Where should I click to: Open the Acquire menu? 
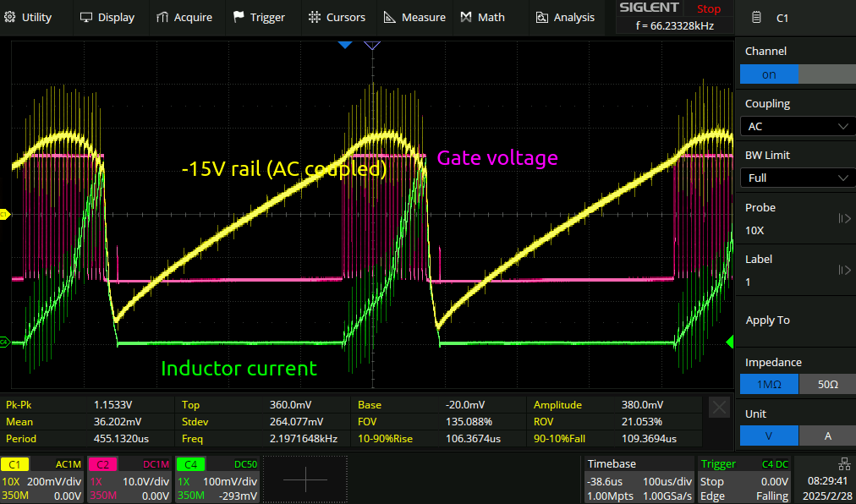(x=163, y=17)
